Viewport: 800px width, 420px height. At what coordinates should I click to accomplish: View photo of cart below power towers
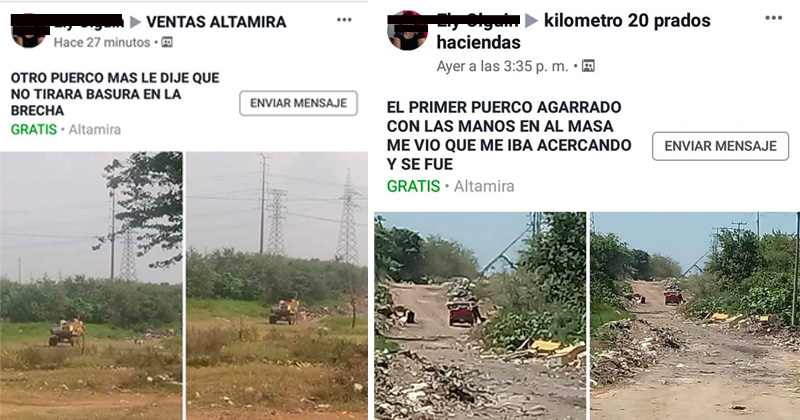point(277,285)
